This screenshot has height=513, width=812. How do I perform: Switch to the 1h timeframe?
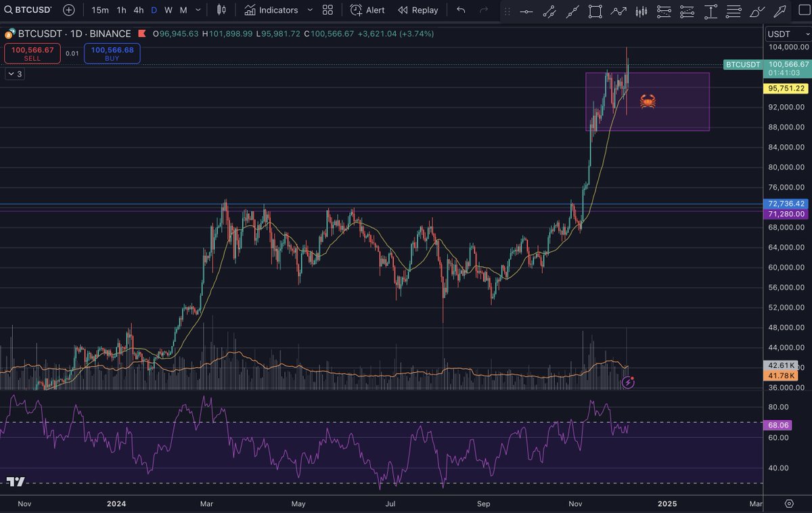[x=121, y=10]
